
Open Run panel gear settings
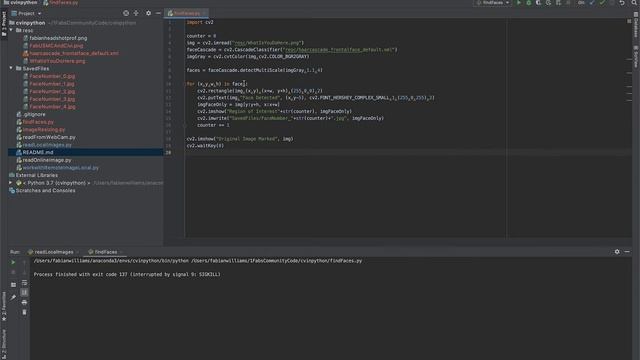tap(617, 252)
